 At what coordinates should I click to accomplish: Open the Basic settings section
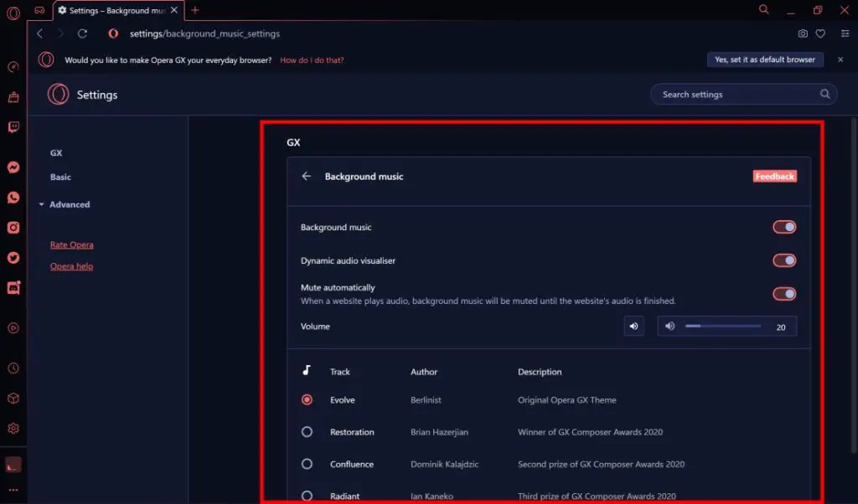pyautogui.click(x=60, y=177)
